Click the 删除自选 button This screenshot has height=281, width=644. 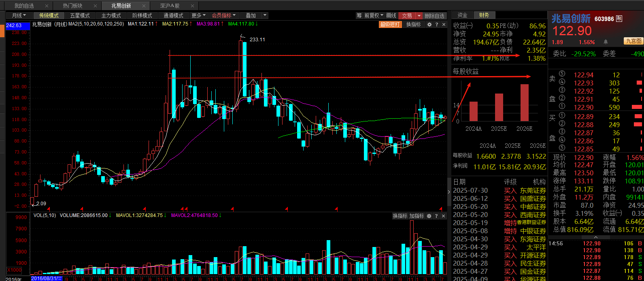434,15
